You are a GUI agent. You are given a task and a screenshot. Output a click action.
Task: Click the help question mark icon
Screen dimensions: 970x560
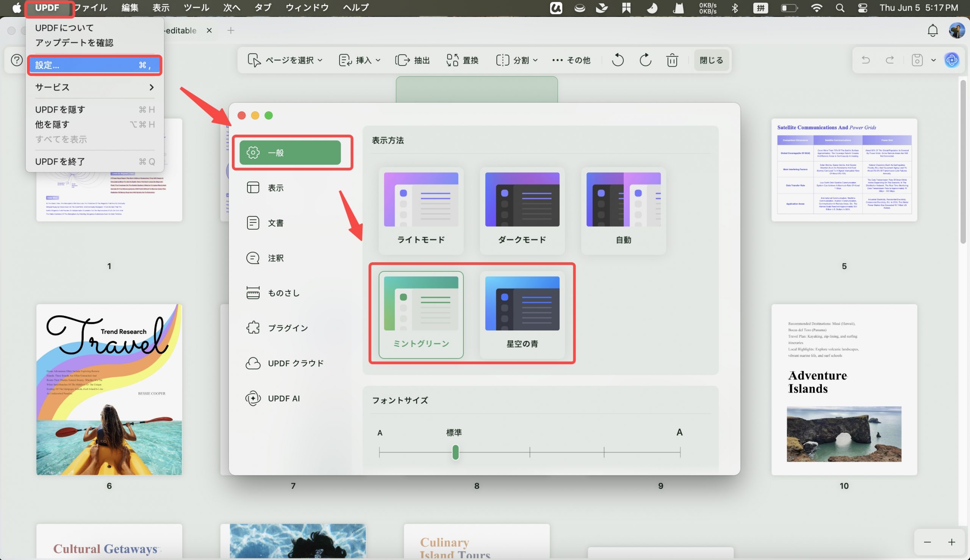(x=17, y=60)
